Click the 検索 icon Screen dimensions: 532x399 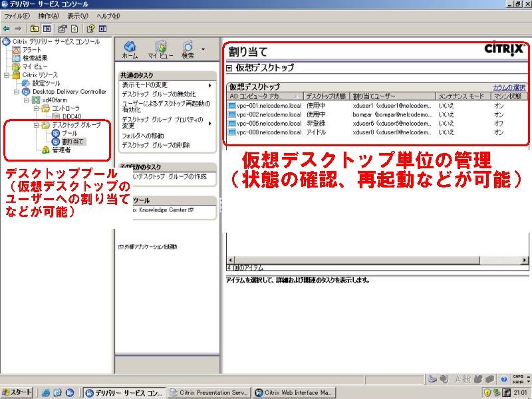click(x=188, y=49)
